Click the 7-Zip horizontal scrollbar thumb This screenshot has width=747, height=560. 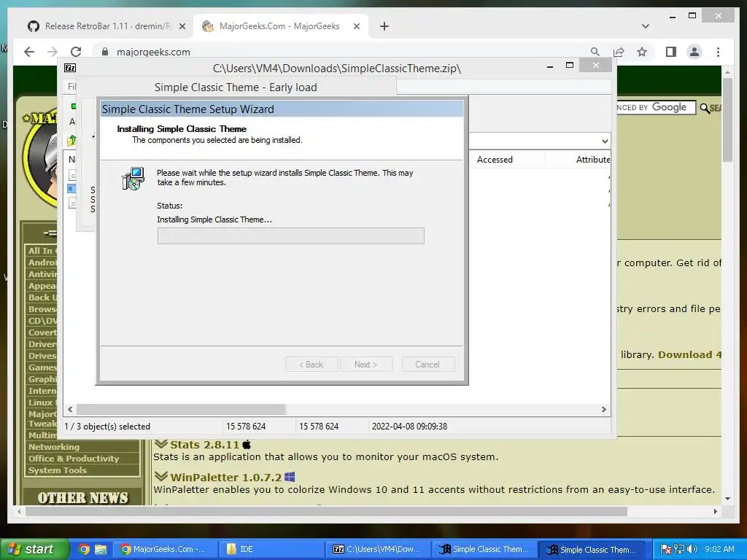[181, 410]
